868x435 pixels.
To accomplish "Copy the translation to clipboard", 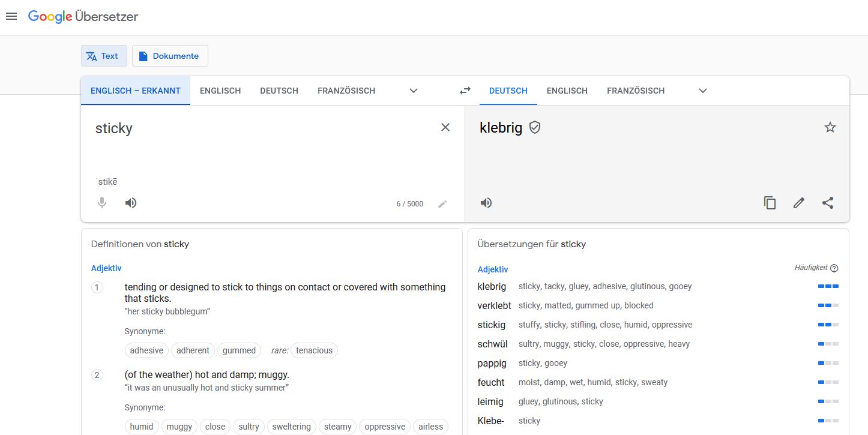I will [770, 203].
